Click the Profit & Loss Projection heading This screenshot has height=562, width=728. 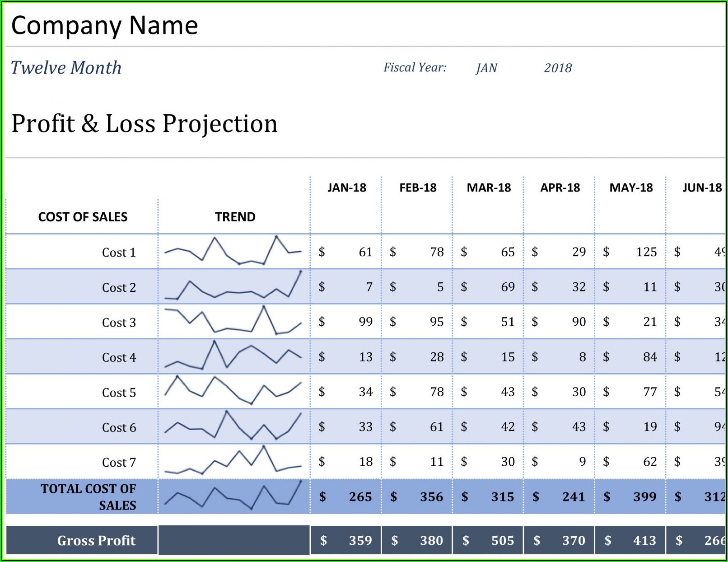144,123
